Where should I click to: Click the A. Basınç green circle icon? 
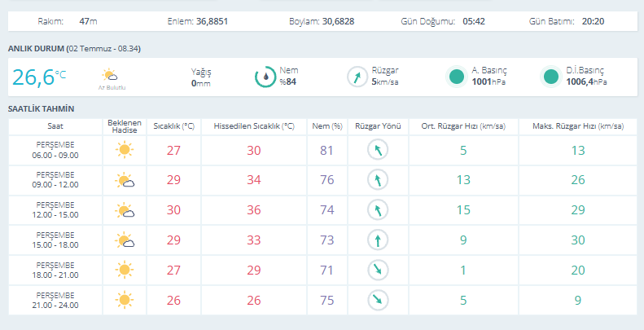tap(457, 77)
